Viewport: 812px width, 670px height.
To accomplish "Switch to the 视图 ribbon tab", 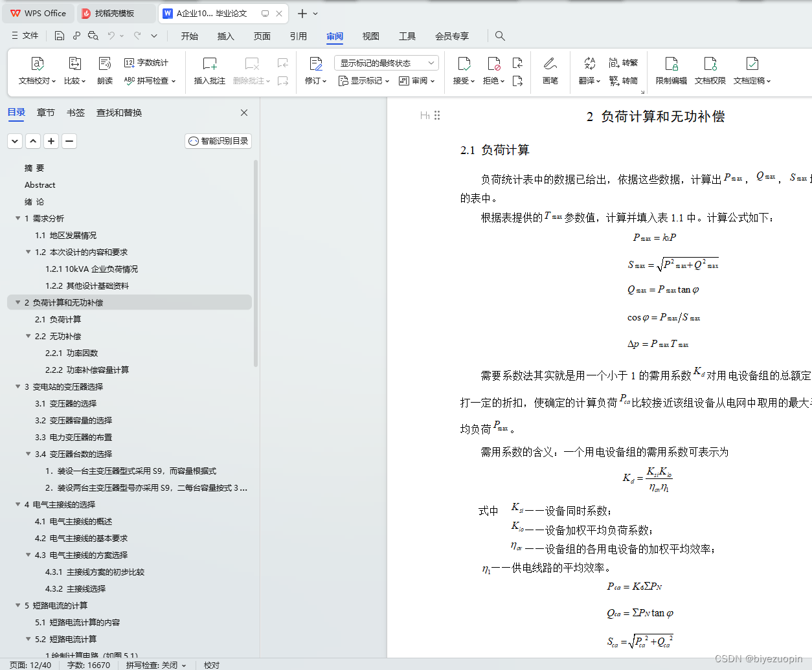I will coord(370,36).
